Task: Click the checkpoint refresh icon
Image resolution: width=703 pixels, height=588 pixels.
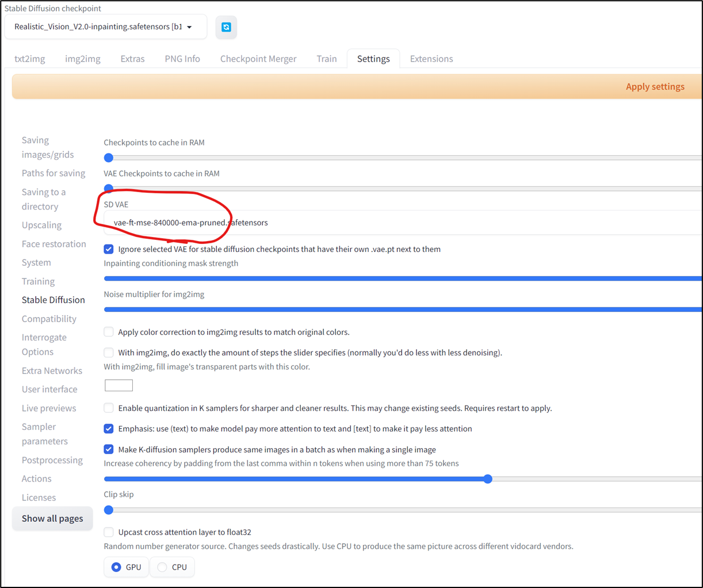Action: (x=226, y=27)
